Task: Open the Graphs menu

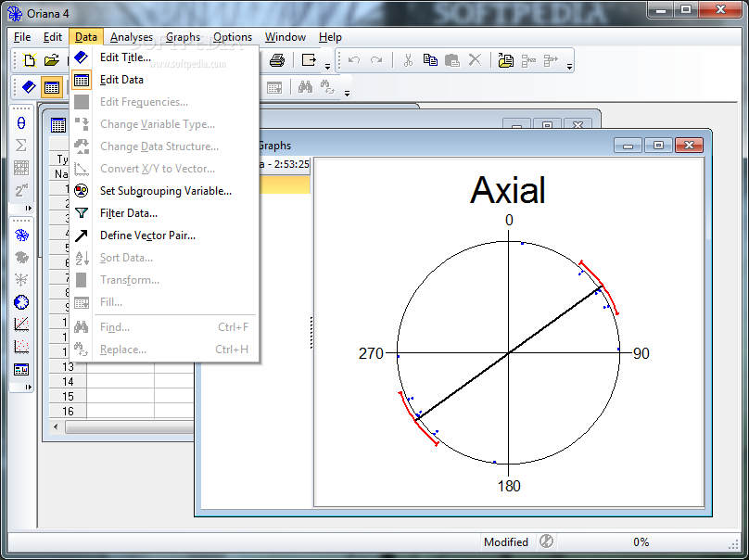Action: pyautogui.click(x=183, y=37)
